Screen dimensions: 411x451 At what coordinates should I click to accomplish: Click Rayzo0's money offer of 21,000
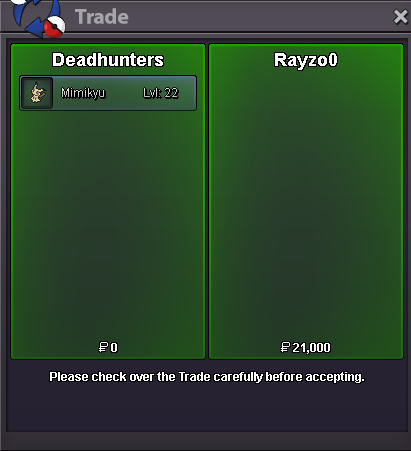coord(311,348)
